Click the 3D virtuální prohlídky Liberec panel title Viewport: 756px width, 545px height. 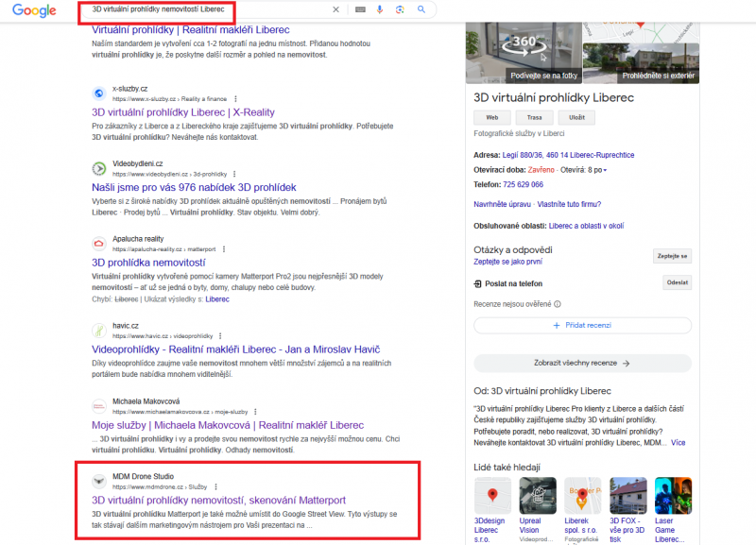tap(554, 98)
